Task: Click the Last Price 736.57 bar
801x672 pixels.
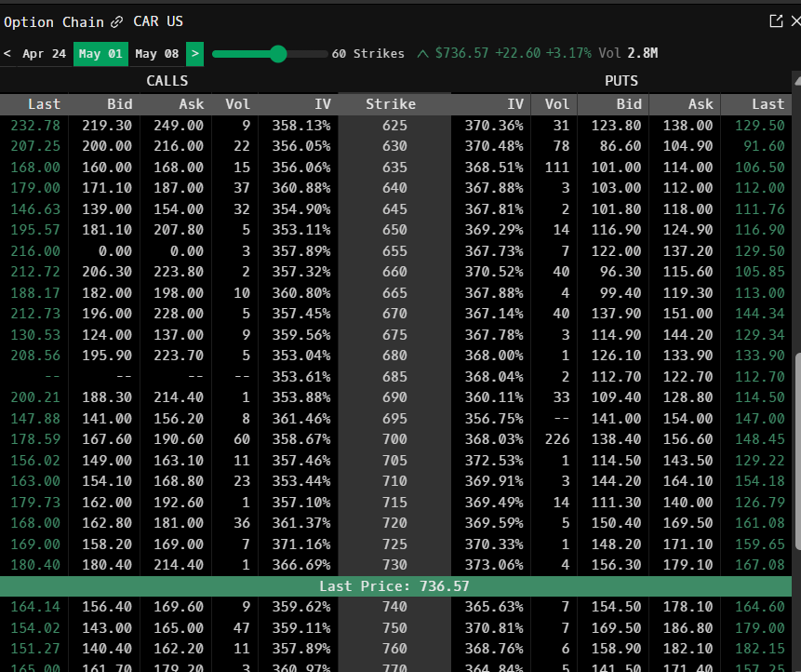Action: 395,586
